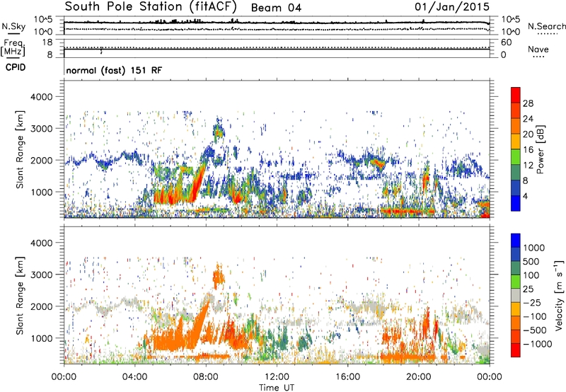Click the '16' label on Power colorbar
This screenshot has height=392, width=566.
pos(528,149)
